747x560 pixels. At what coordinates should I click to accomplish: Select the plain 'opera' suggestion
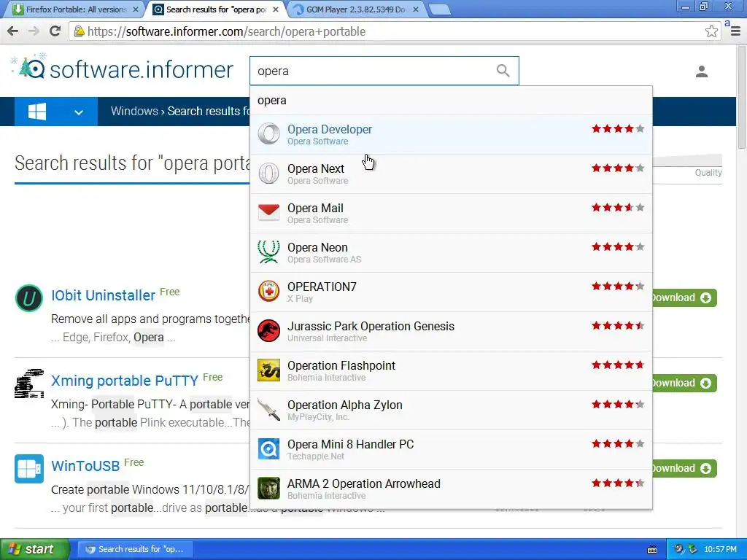[451, 101]
